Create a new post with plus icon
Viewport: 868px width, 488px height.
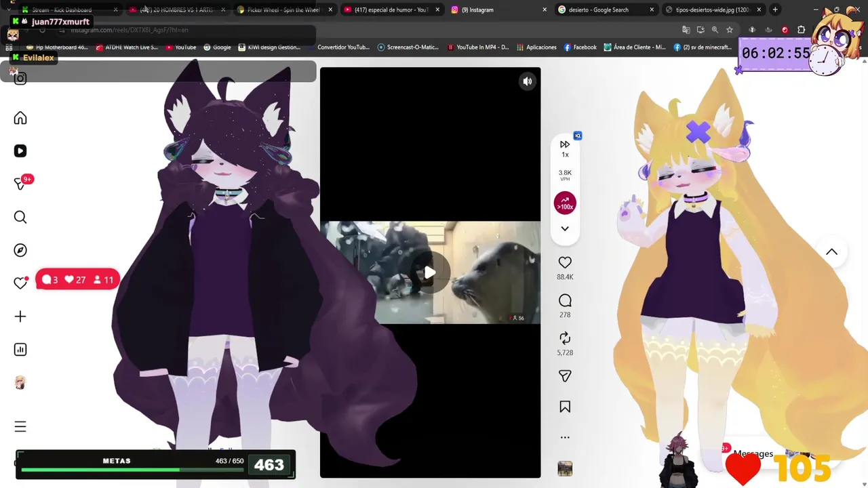point(20,317)
